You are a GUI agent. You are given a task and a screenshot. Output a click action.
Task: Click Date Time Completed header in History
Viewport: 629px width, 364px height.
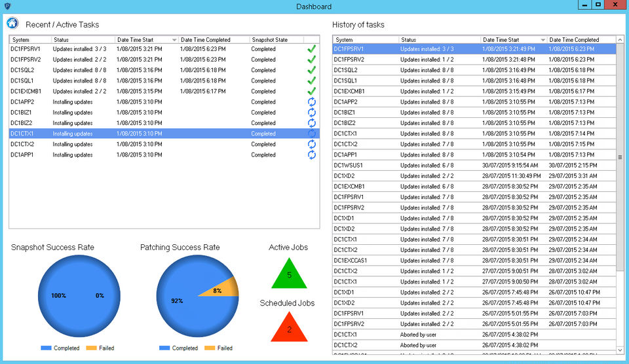click(581, 40)
